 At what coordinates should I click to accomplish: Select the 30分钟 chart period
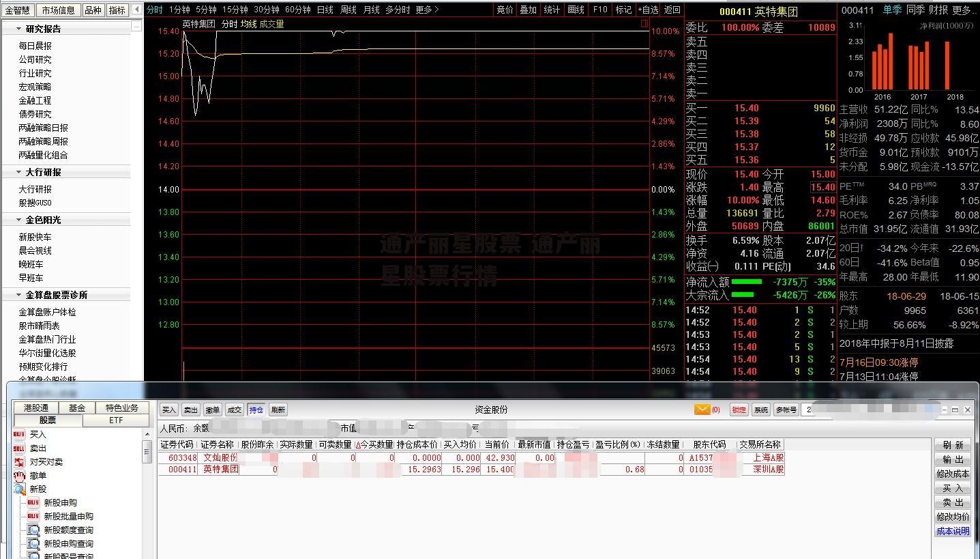[267, 10]
